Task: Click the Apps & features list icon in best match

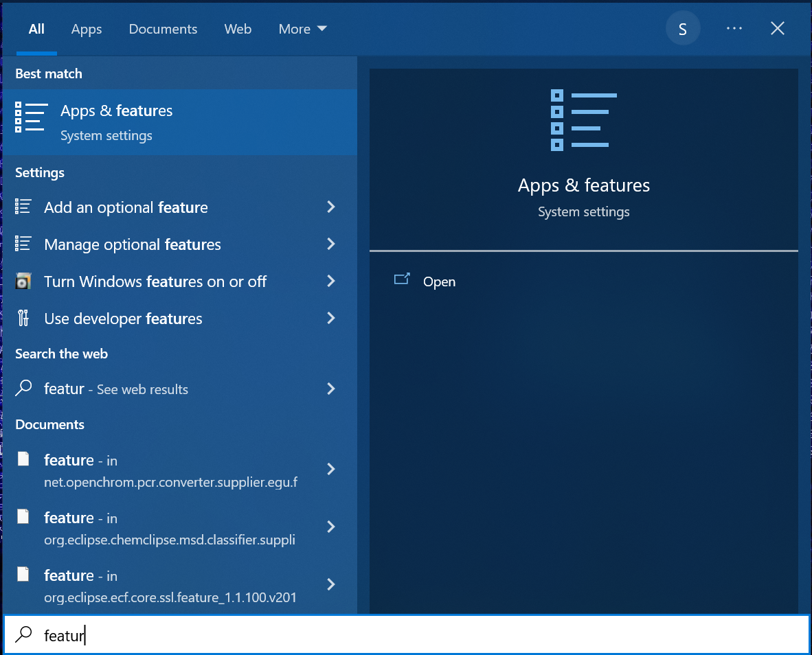Action: click(31, 117)
